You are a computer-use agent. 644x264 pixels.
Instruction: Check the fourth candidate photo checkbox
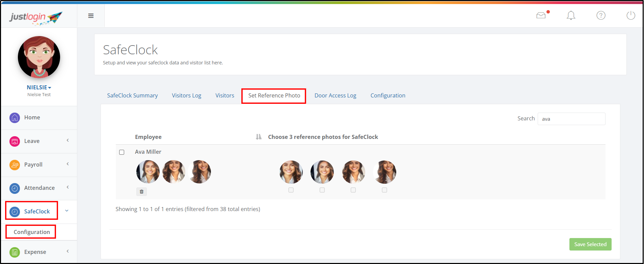384,190
